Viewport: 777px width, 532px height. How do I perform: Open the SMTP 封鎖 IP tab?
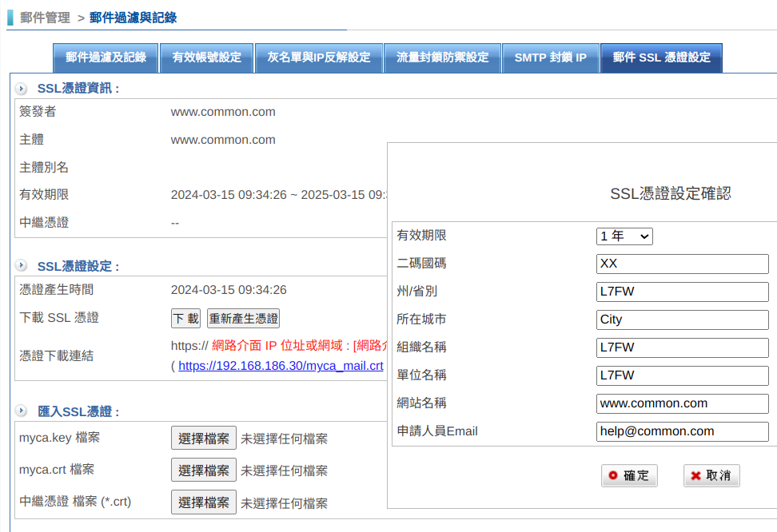click(550, 58)
